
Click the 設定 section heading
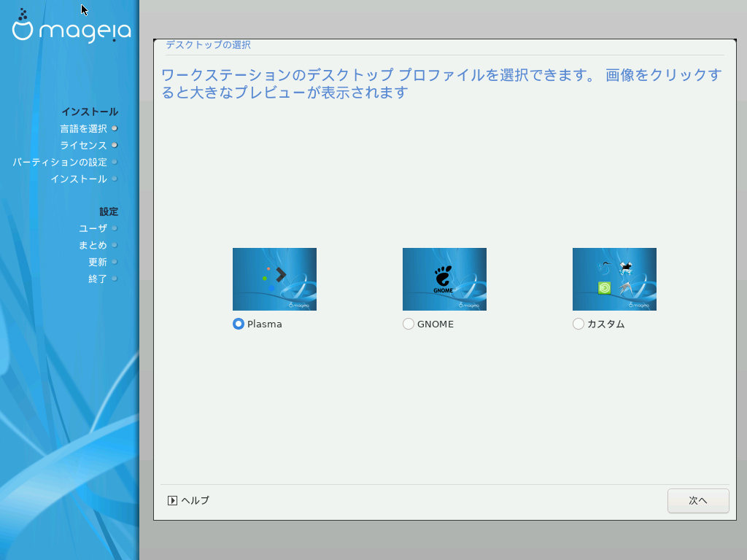click(x=109, y=211)
